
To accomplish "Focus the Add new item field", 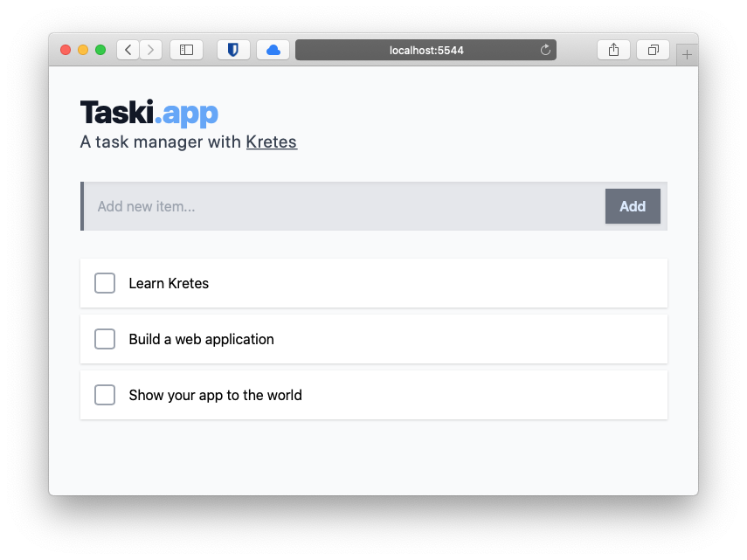I will tap(345, 206).
